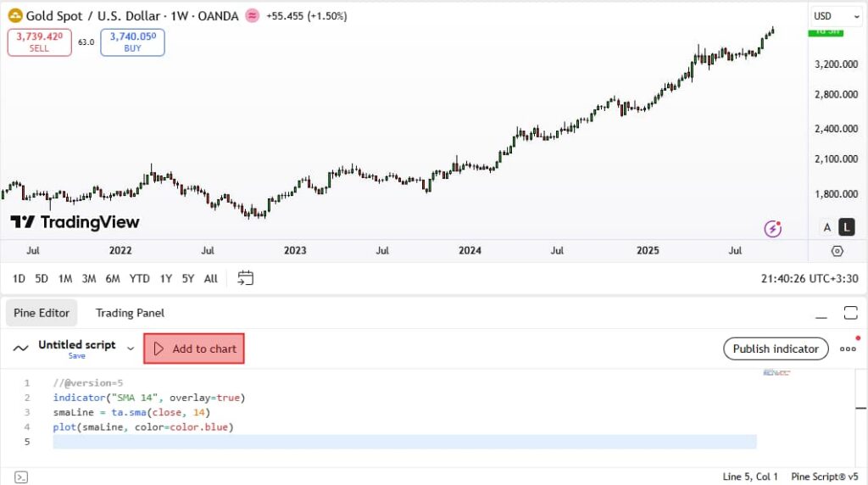Toggle auto scale with A button
This screenshot has height=485, width=868.
[827, 227]
